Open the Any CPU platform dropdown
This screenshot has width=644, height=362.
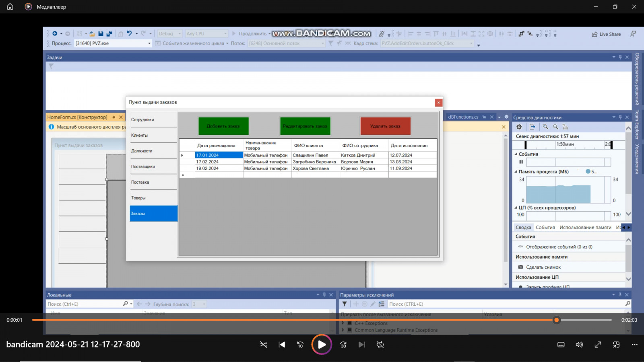click(x=206, y=34)
